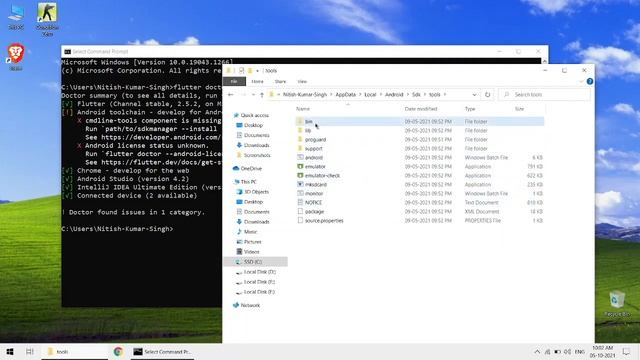Open the lib folder
The width and height of the screenshot is (640, 360).
(308, 131)
